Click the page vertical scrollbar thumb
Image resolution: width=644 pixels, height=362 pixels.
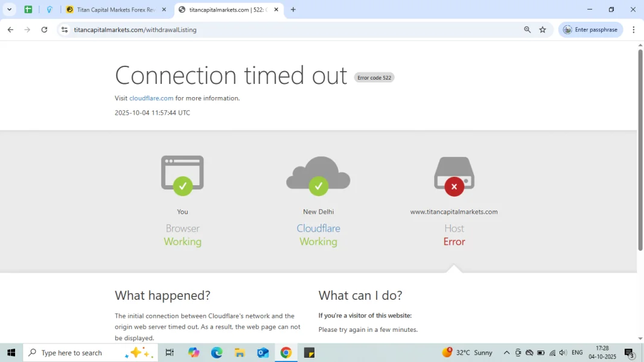(x=640, y=150)
